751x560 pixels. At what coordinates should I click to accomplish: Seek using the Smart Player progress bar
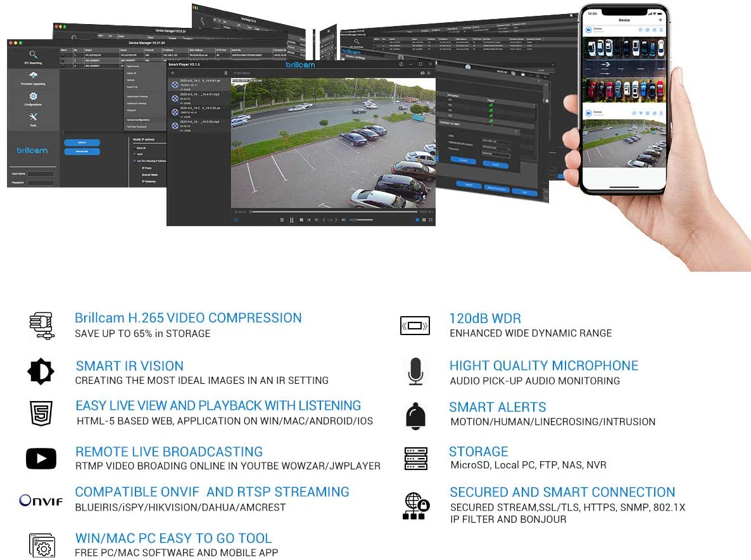pyautogui.click(x=335, y=211)
